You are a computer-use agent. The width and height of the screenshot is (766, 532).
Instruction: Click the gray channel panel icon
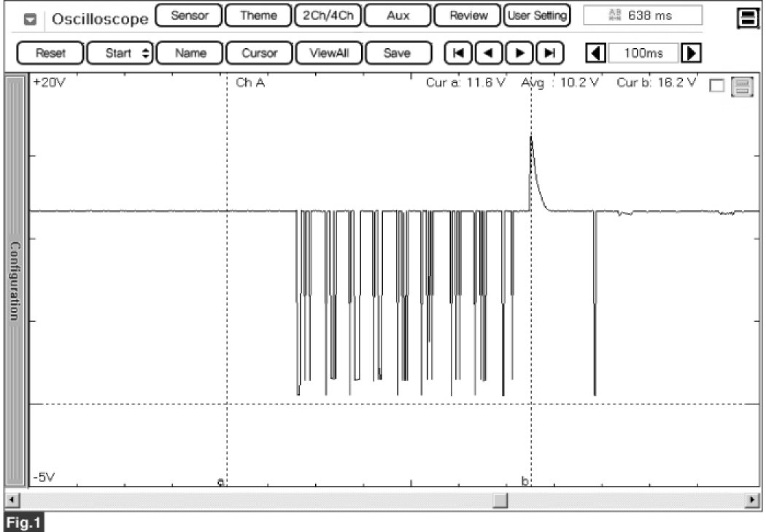pos(741,87)
